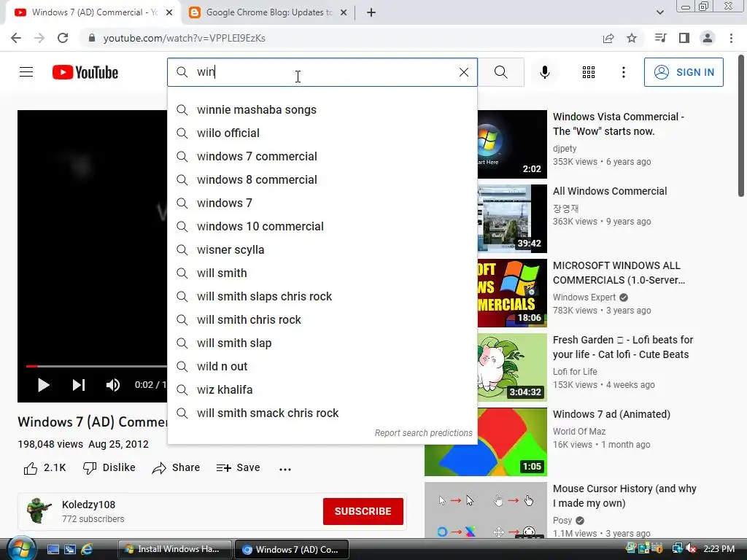Open a new tab
Viewport: 747px width, 560px height.
coord(371,12)
